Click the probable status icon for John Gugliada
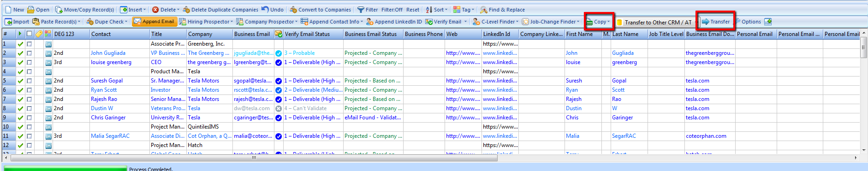Image resolution: width=868 pixels, height=171 pixels. pyautogui.click(x=279, y=53)
